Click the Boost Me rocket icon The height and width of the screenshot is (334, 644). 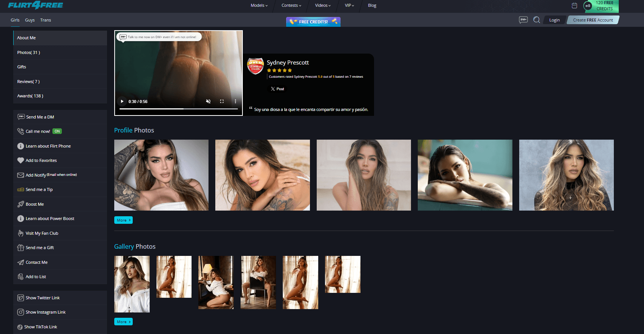coord(21,204)
